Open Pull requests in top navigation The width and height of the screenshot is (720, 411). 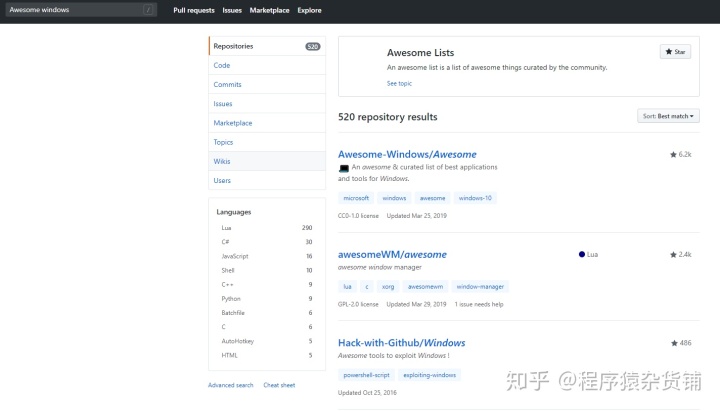click(194, 10)
